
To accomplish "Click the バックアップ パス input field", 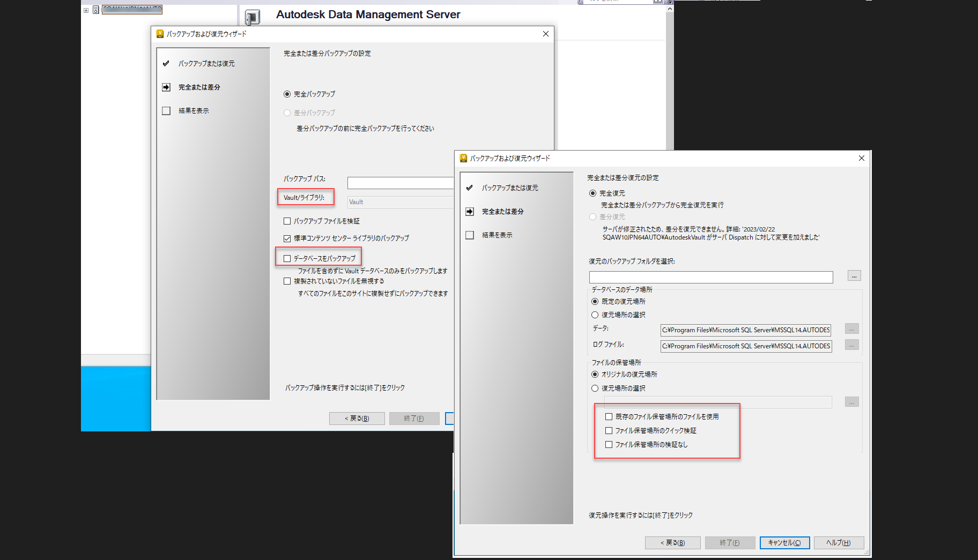I will point(401,183).
